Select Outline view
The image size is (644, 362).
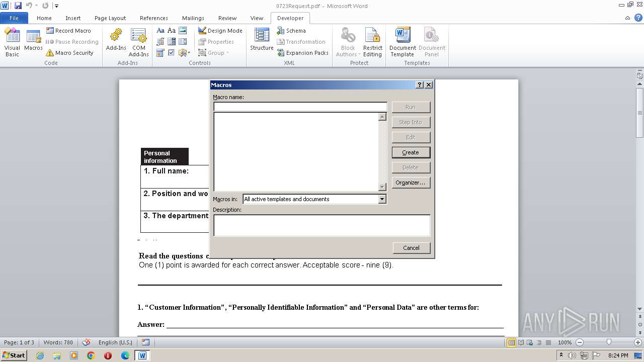(539, 342)
